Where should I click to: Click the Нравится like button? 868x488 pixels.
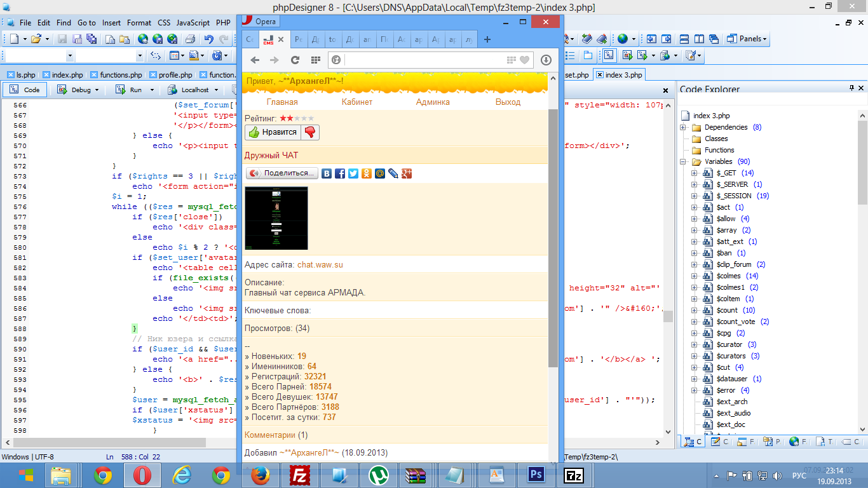tap(273, 132)
